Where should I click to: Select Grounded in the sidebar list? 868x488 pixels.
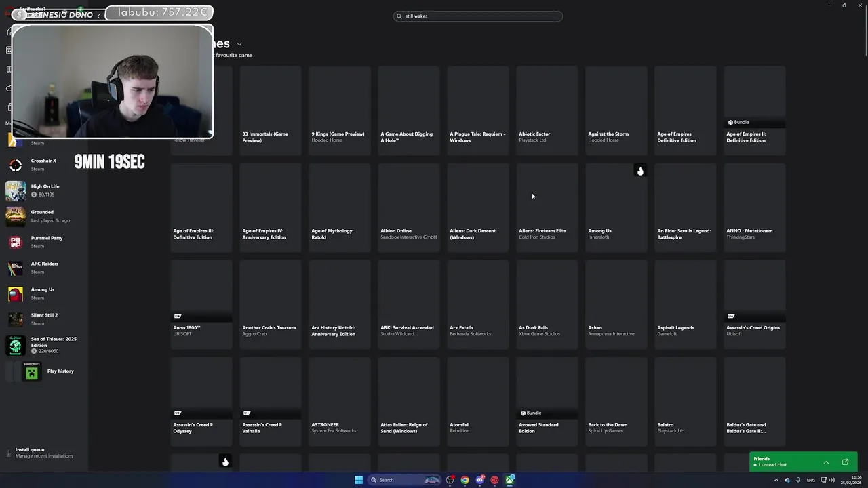[43, 216]
